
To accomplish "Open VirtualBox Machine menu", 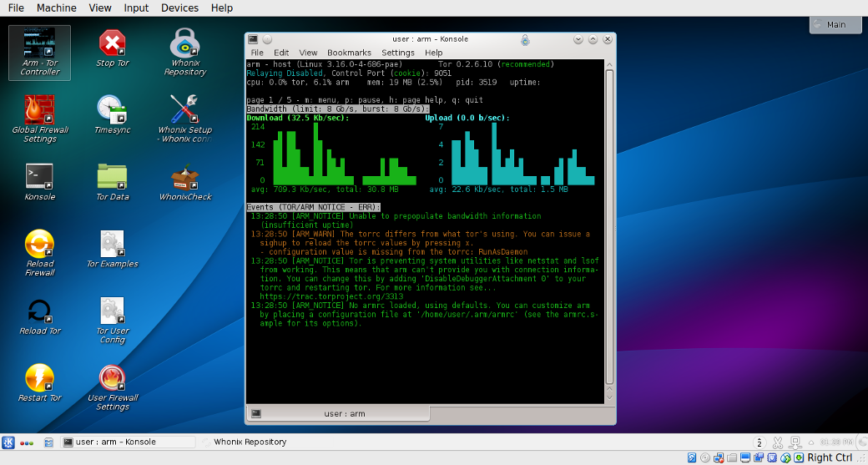I will coord(57,8).
